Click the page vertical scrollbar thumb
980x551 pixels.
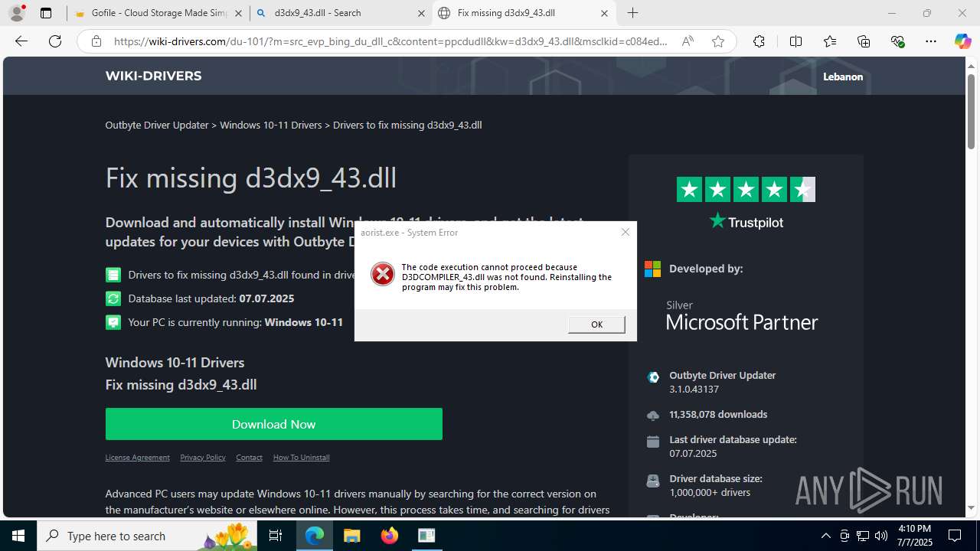coord(972,112)
